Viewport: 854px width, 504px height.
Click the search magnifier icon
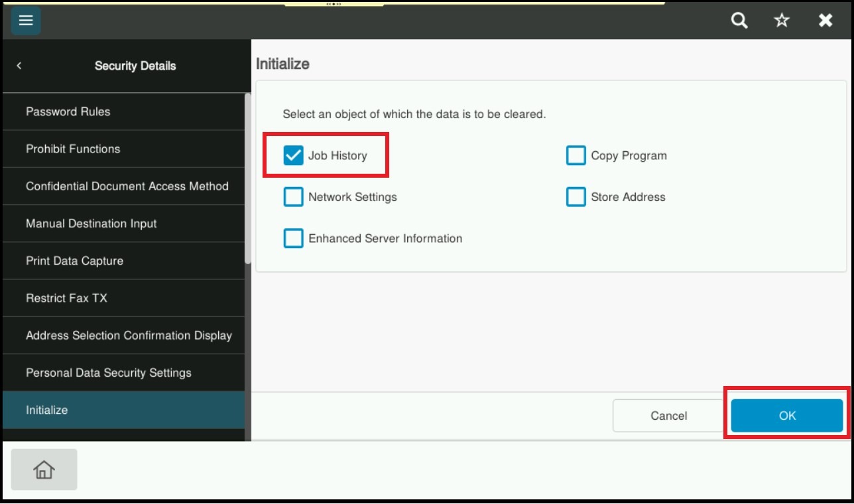click(739, 21)
